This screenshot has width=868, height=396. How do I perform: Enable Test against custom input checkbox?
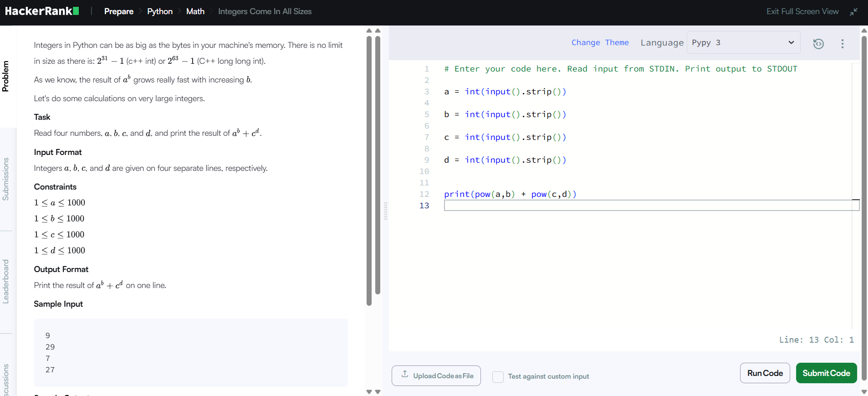coord(498,376)
